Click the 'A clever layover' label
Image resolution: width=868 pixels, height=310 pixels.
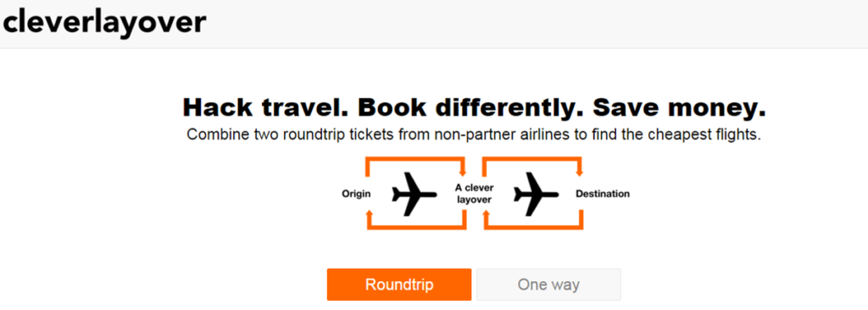[475, 194]
